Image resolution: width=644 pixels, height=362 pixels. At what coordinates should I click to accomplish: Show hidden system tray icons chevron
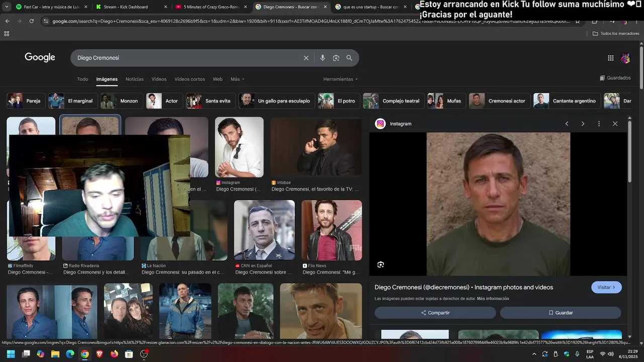tap(534, 354)
